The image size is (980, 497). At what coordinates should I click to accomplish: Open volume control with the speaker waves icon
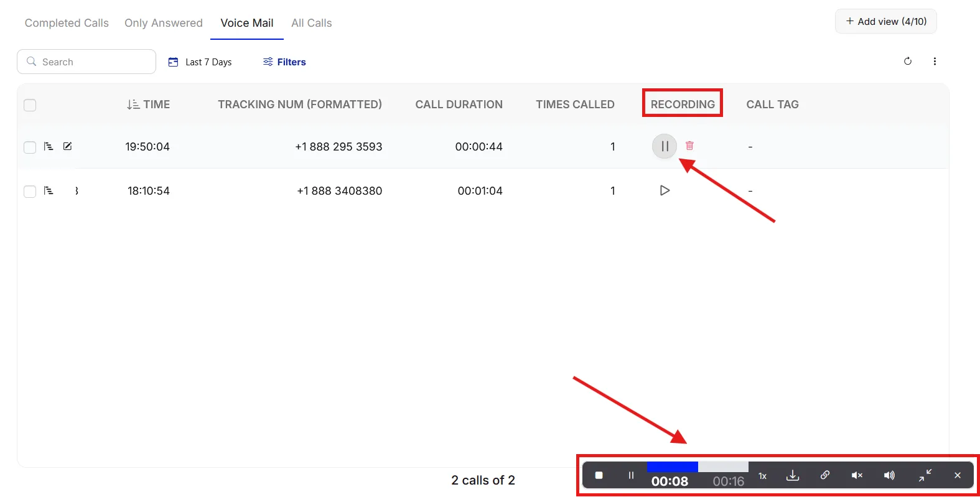pos(889,475)
